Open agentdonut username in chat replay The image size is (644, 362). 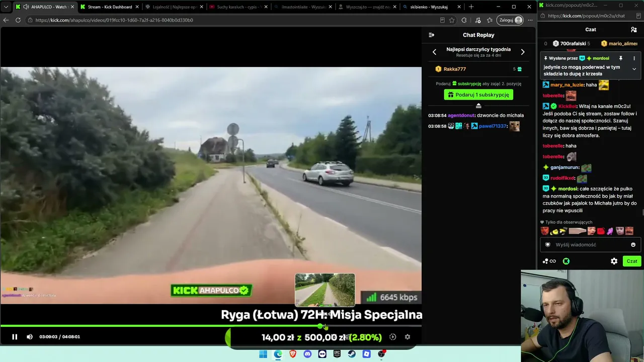[461, 115]
